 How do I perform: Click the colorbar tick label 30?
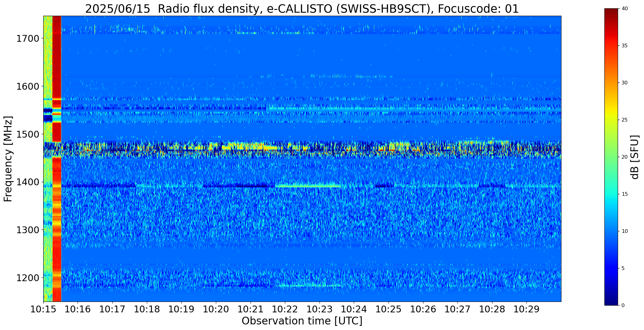point(625,83)
